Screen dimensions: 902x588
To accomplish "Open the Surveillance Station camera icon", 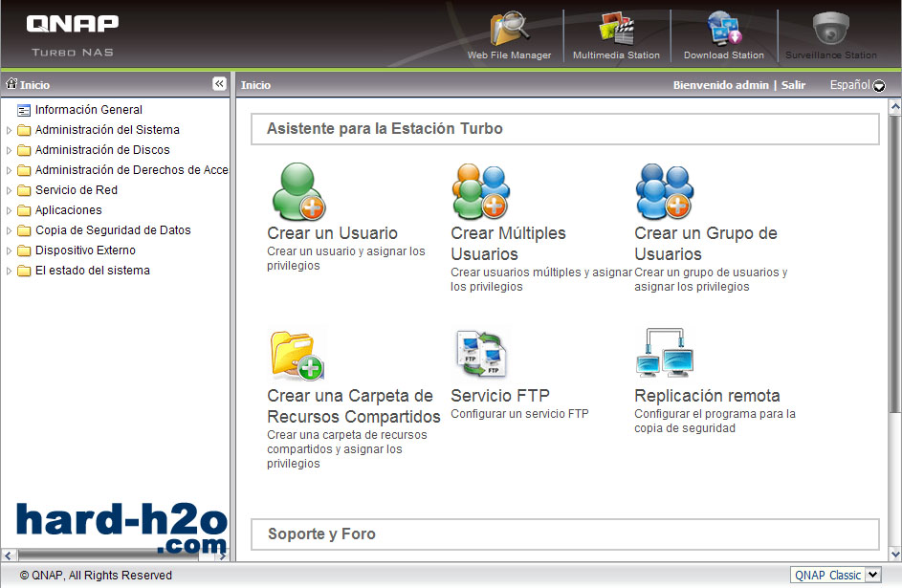I will coord(830,29).
